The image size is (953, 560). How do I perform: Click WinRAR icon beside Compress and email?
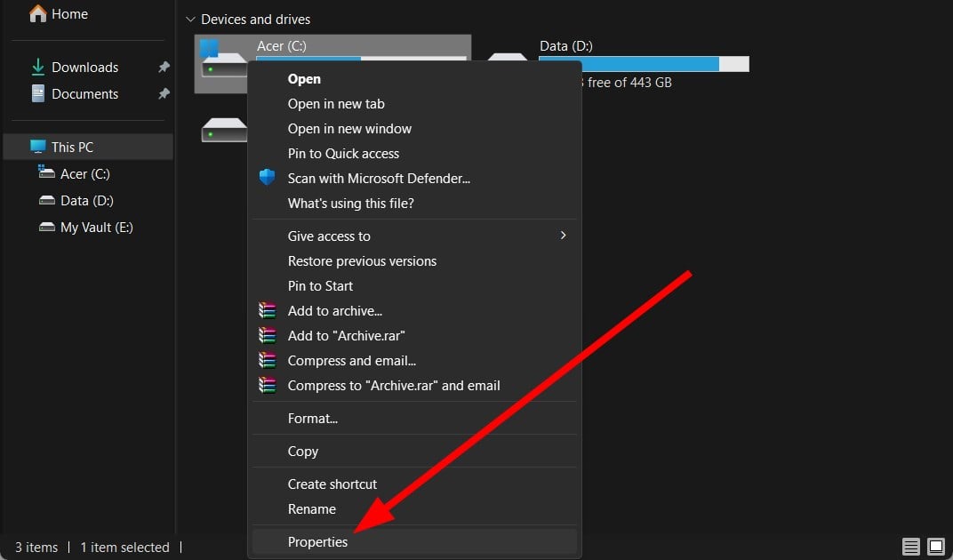point(267,360)
